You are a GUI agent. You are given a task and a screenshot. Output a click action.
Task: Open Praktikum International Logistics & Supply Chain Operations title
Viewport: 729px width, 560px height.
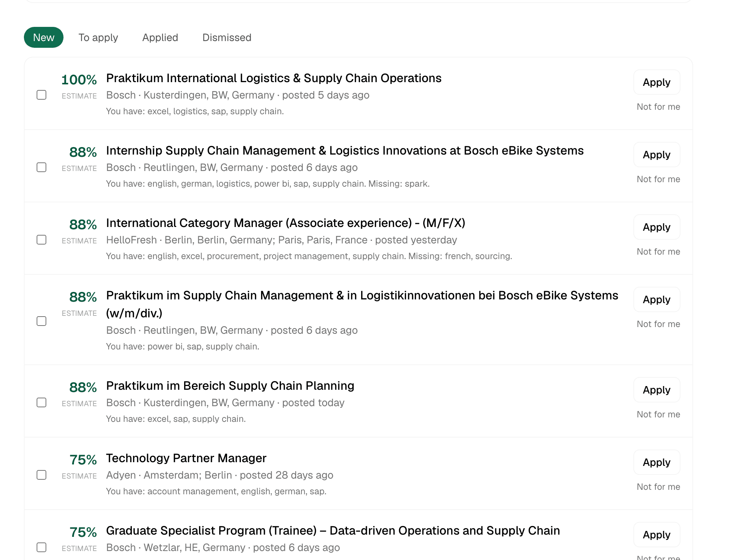pyautogui.click(x=274, y=78)
